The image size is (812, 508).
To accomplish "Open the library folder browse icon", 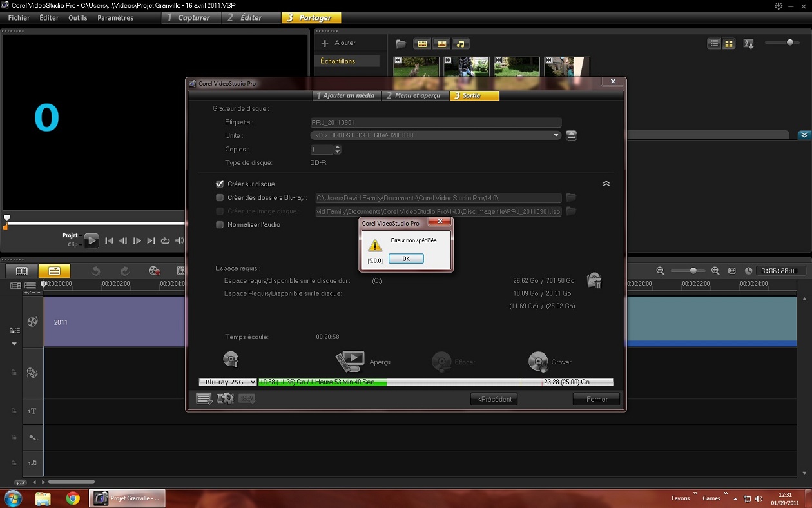I will click(x=401, y=44).
